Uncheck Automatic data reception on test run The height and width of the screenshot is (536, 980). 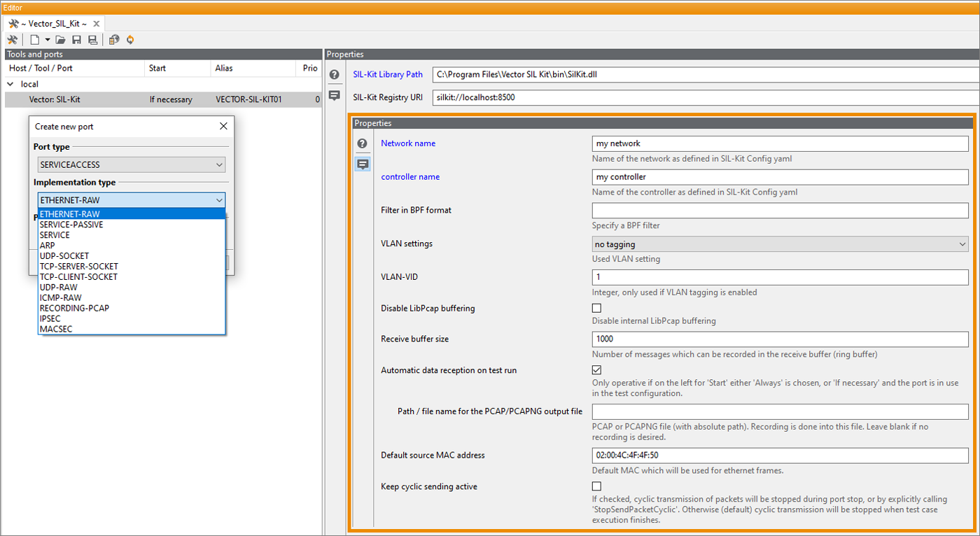pyautogui.click(x=596, y=370)
